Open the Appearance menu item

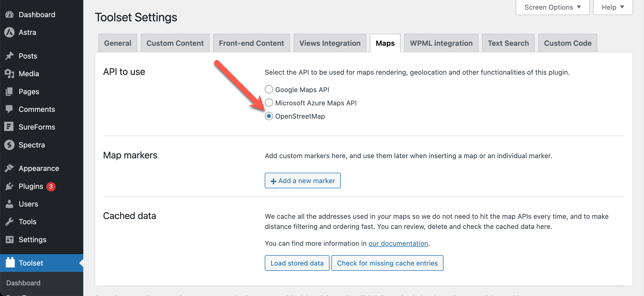coord(42,168)
